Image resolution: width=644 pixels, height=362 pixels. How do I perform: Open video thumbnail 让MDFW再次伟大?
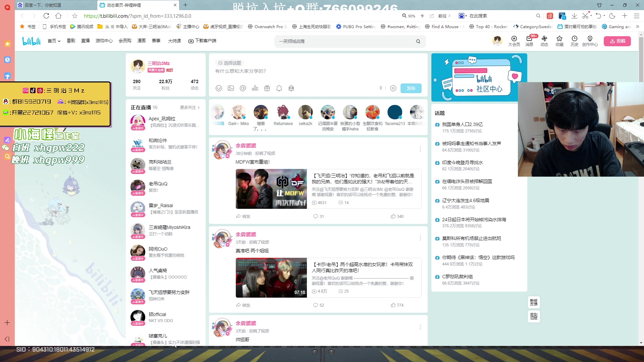(x=271, y=189)
